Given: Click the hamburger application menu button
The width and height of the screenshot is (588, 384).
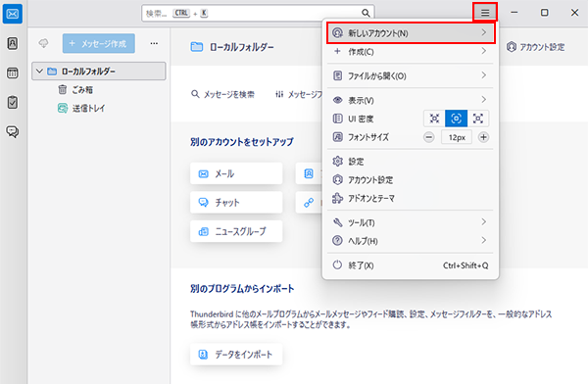Looking at the screenshot, I should pyautogui.click(x=485, y=13).
